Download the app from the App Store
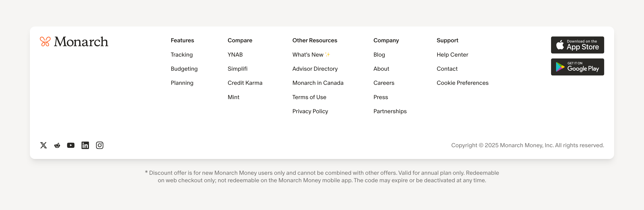 (x=577, y=45)
